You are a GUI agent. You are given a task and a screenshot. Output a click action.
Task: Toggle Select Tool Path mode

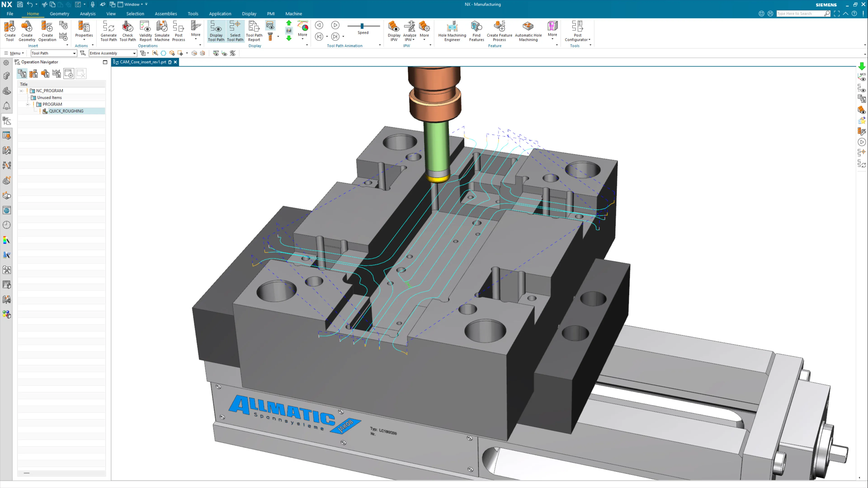[235, 31]
